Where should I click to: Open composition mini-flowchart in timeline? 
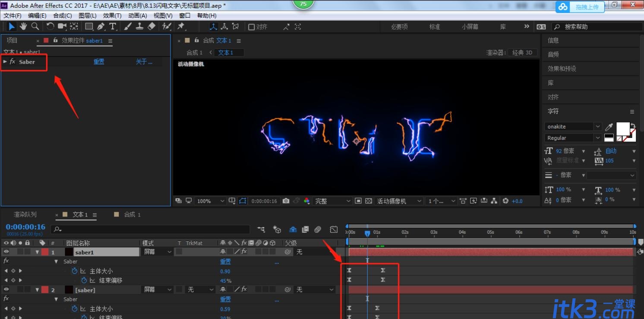click(x=261, y=229)
